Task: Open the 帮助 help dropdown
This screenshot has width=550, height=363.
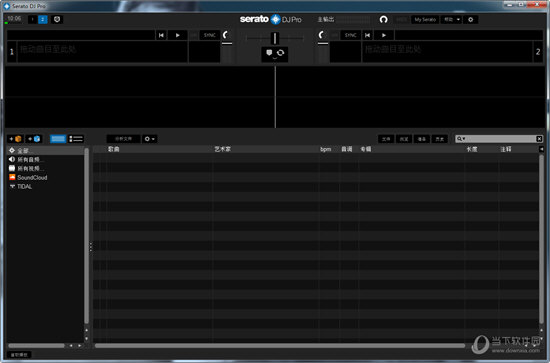Action: [x=452, y=20]
